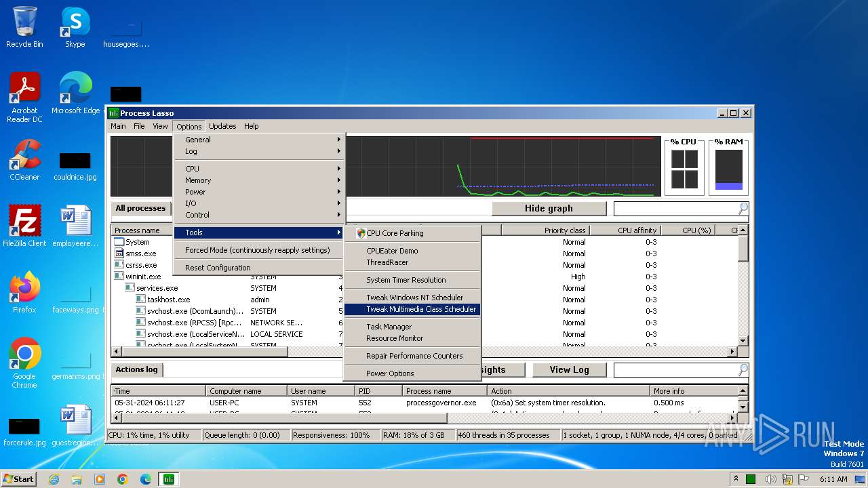Open Chrome from the taskbar
This screenshot has width=868, height=488.
click(123, 479)
